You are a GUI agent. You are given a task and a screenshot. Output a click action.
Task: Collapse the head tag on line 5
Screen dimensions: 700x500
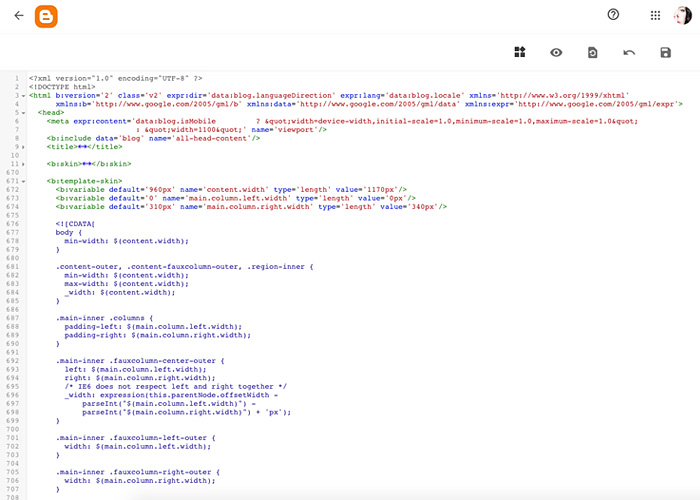(24, 113)
